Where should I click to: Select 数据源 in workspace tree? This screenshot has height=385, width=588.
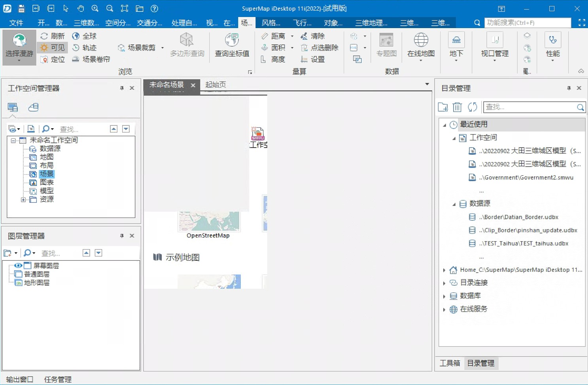click(x=50, y=149)
